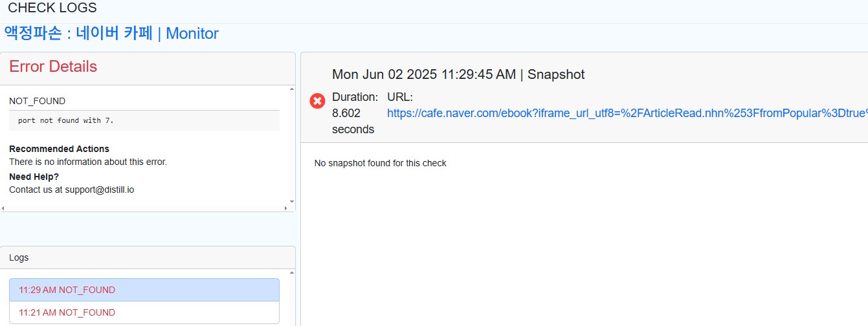
Task: Select the 11:29 AM NOT_FOUND log entry
Action: (144, 290)
